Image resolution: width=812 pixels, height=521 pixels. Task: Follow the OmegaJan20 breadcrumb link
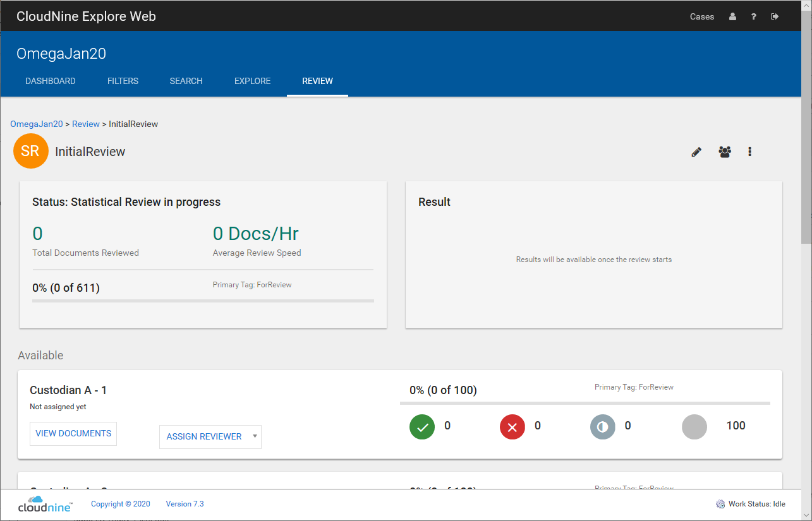(37, 124)
